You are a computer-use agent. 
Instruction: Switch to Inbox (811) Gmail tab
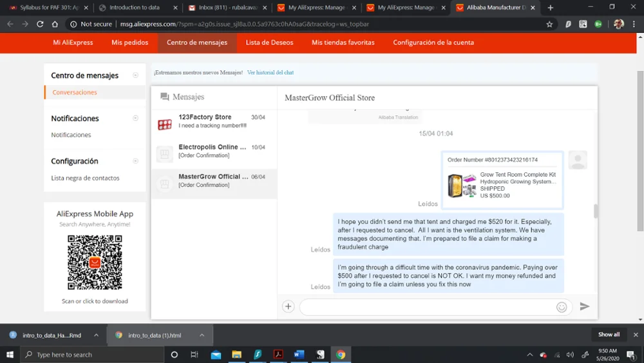227,7
